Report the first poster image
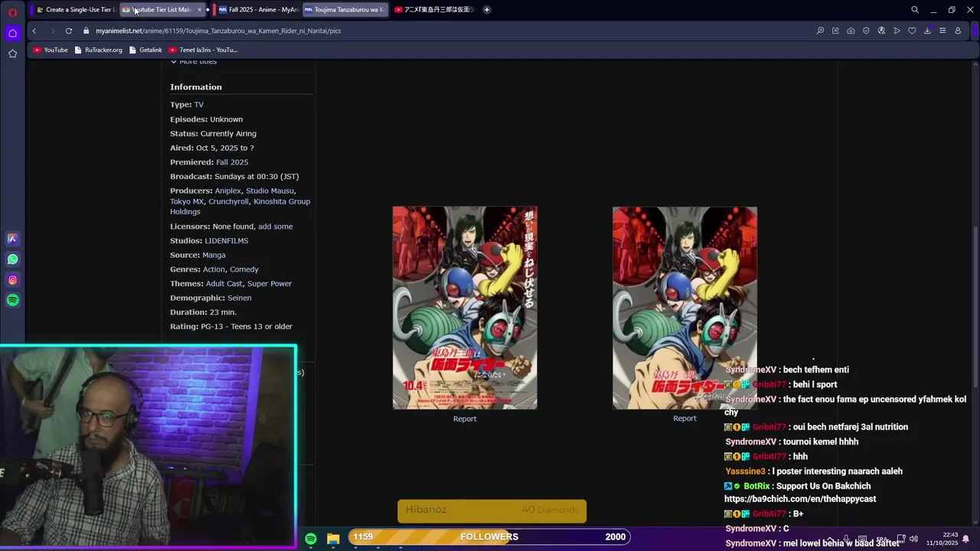This screenshot has height=551, width=980. click(465, 419)
